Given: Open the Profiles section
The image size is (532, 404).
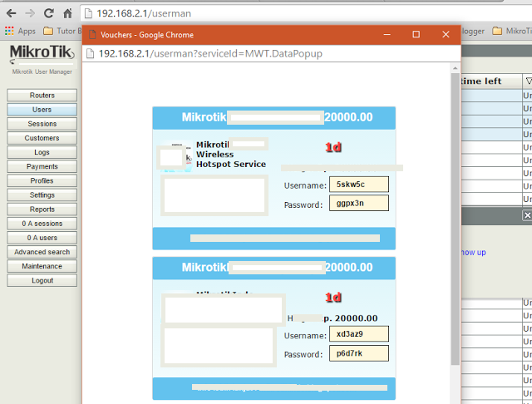Looking at the screenshot, I should click(x=42, y=180).
